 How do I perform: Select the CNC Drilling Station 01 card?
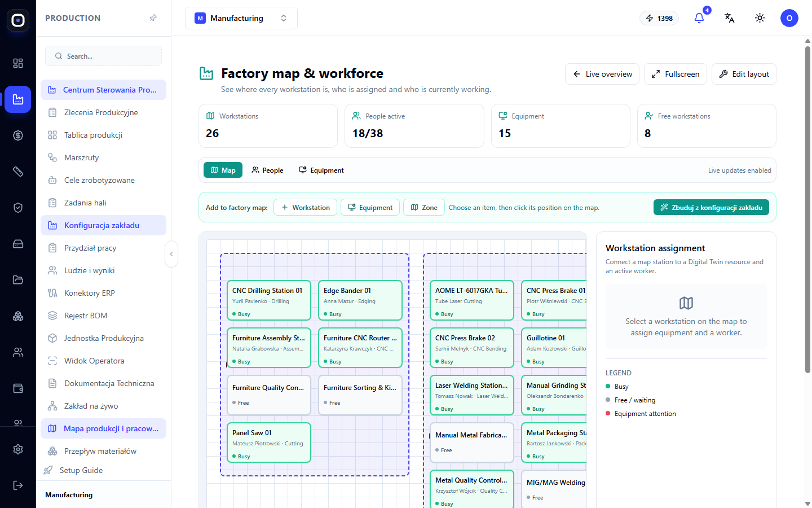(269, 300)
